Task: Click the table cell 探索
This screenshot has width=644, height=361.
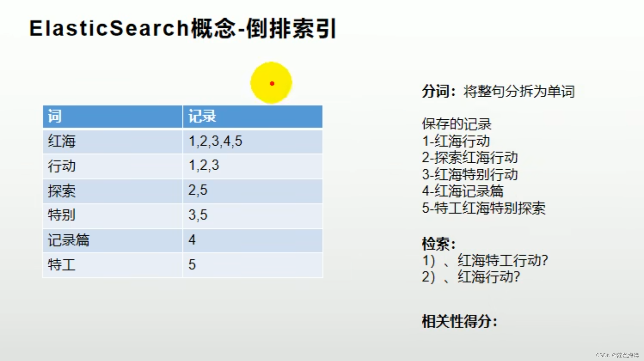Action: click(x=113, y=191)
